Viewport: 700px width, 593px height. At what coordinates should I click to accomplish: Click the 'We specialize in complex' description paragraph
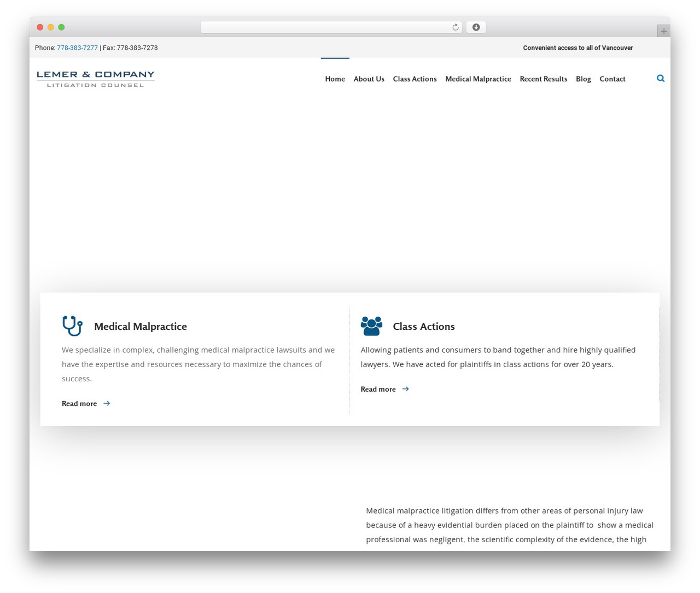pos(199,364)
